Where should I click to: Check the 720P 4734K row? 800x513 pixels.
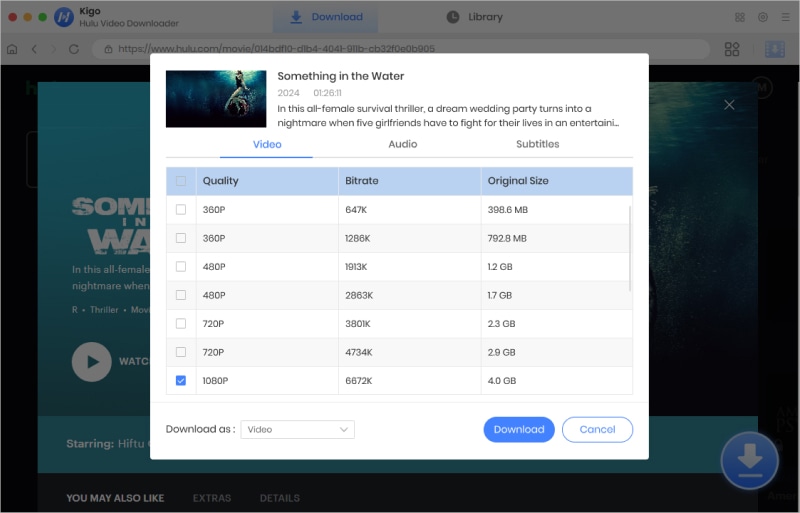[x=181, y=352]
